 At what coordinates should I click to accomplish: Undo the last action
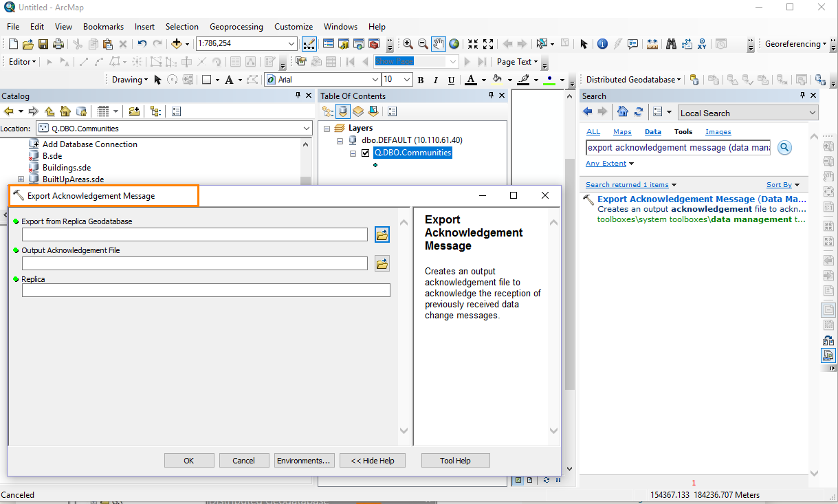[142, 44]
